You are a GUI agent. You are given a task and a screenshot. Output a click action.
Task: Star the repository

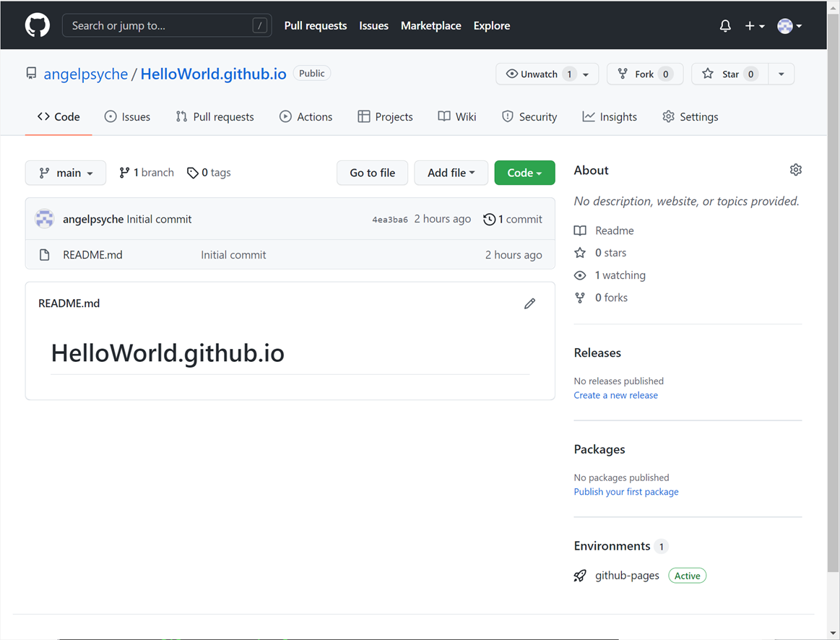(x=729, y=74)
